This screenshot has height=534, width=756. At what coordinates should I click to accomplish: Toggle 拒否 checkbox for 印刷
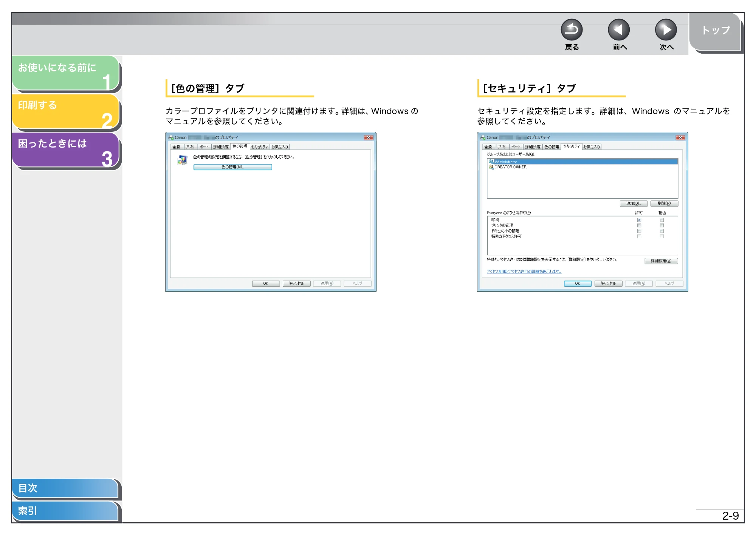point(662,220)
